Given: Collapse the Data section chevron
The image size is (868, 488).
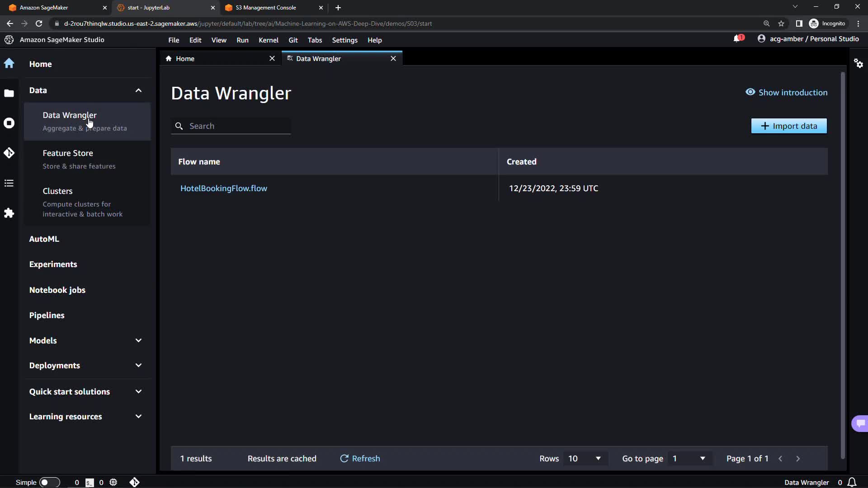Looking at the screenshot, I should 138,90.
